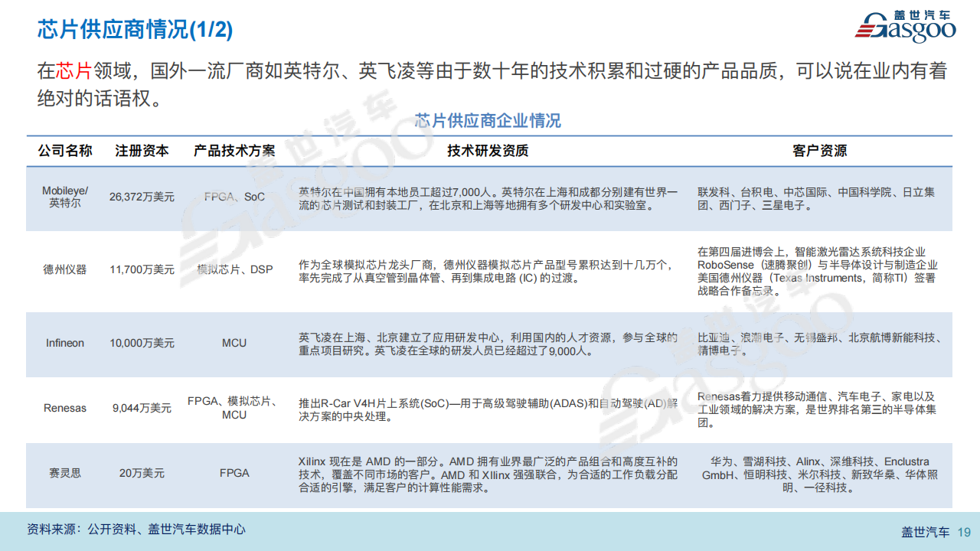This screenshot has height=551, width=980.
Task: Click Renesas customer text about 半导体集团
Action: 817,409
